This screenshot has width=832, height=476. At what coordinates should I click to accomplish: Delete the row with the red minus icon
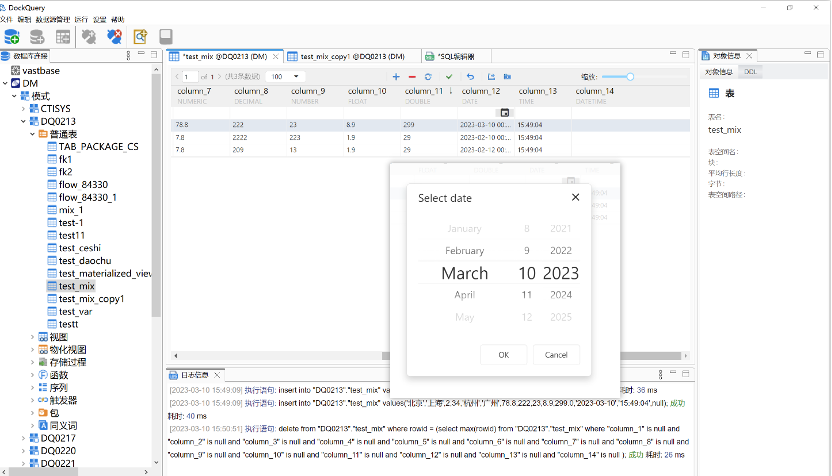coord(412,77)
